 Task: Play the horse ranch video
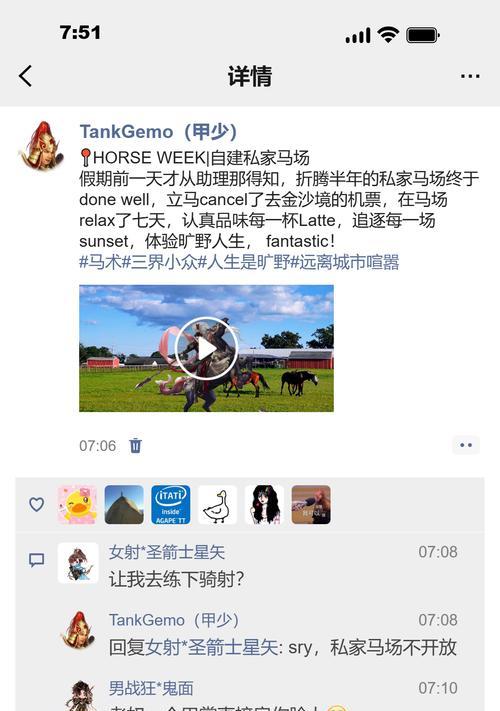point(206,349)
